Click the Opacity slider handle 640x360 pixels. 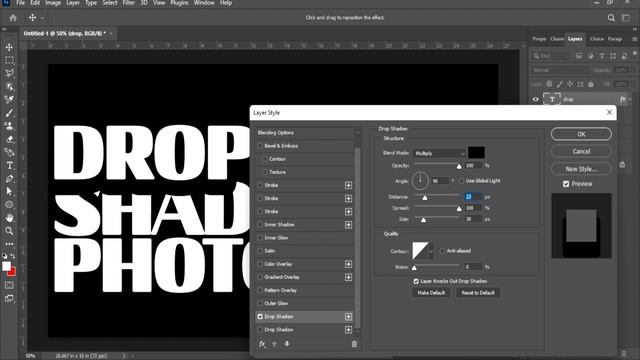tap(459, 166)
